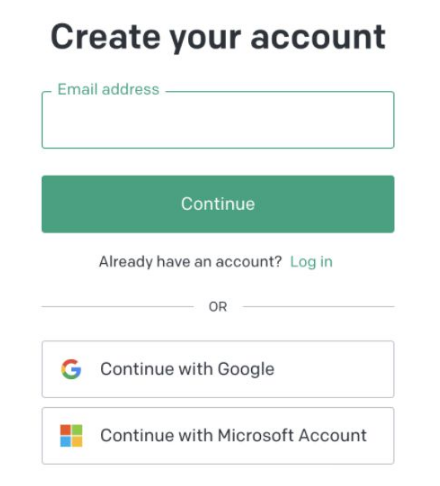Click the red square of Microsoft logo
440x486 pixels.
tap(65, 430)
